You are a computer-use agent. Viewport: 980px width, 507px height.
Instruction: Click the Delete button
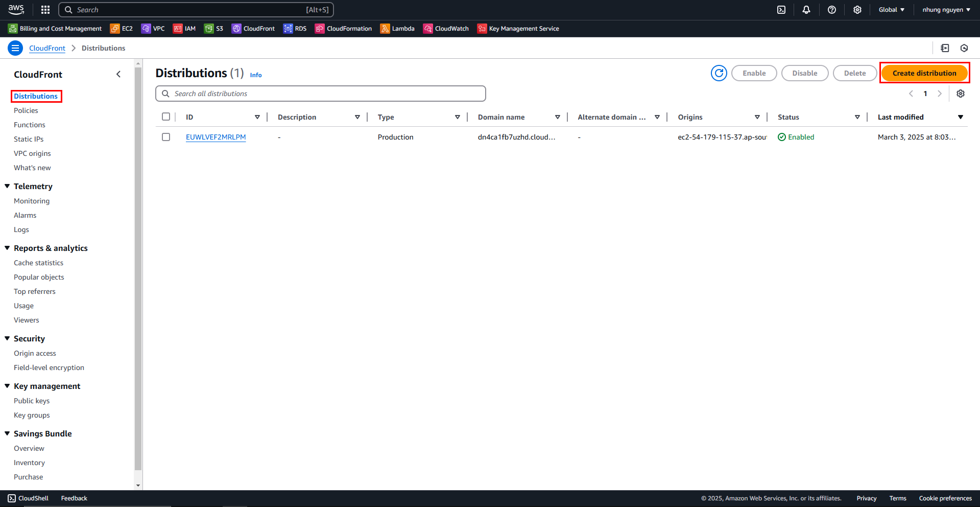(x=855, y=73)
